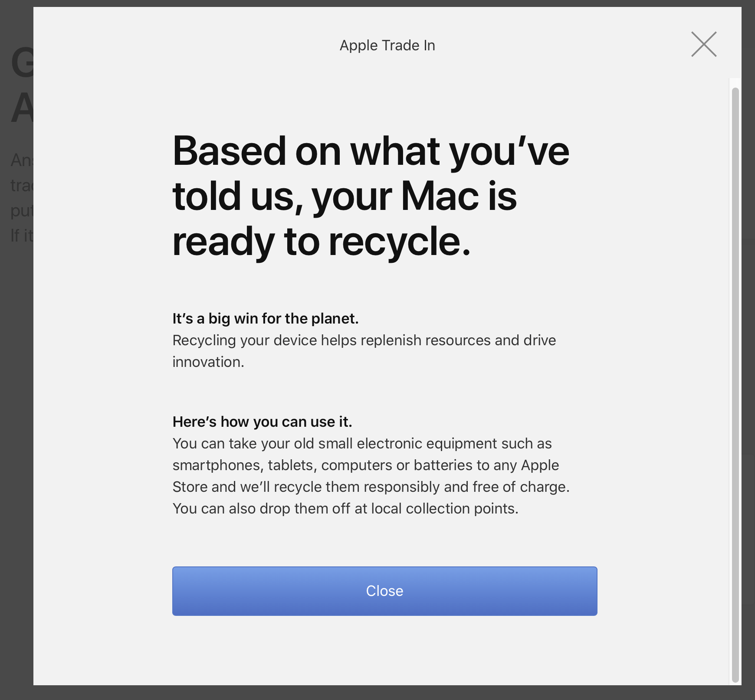
Task: Click "It's a big win for the planet."
Action: (x=266, y=318)
